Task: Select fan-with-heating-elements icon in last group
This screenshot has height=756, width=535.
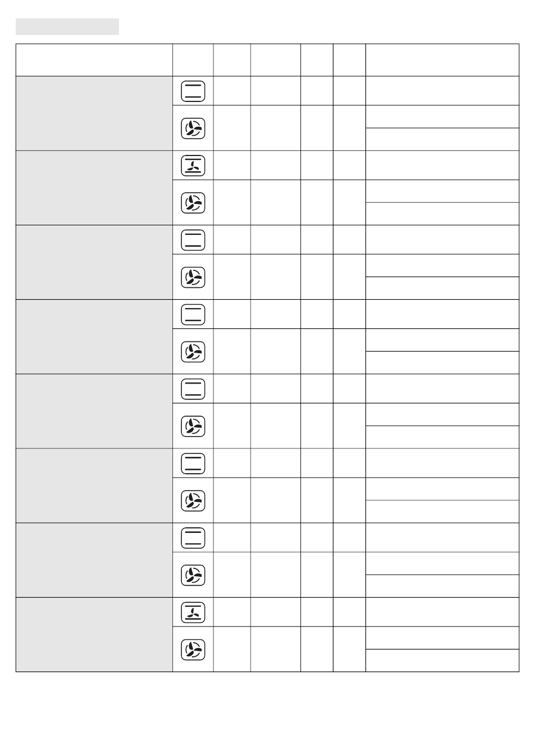Action: tap(193, 612)
